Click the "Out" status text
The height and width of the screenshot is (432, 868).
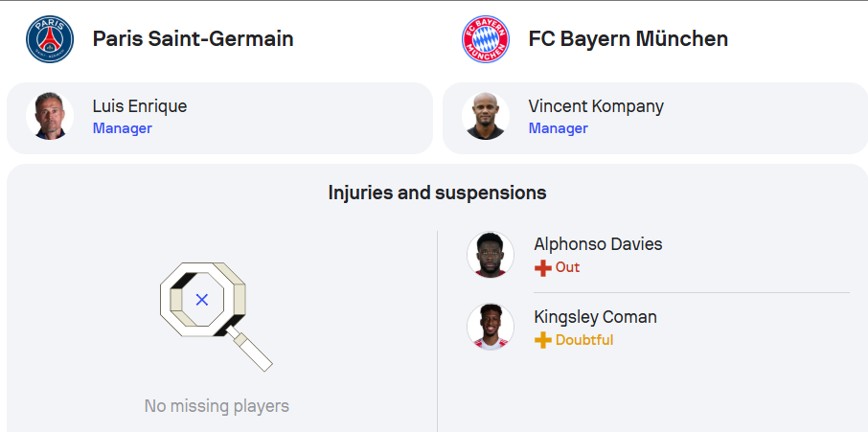568,267
